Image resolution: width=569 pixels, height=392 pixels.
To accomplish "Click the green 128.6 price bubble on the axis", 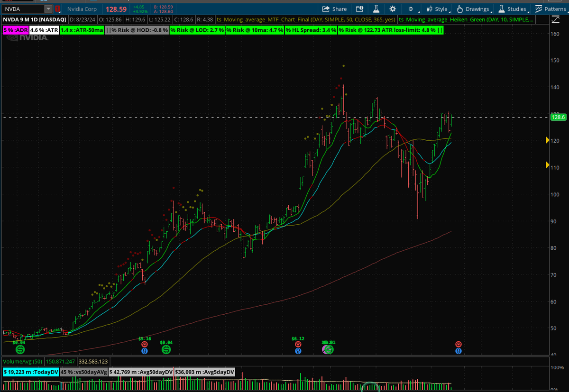I will point(558,118).
